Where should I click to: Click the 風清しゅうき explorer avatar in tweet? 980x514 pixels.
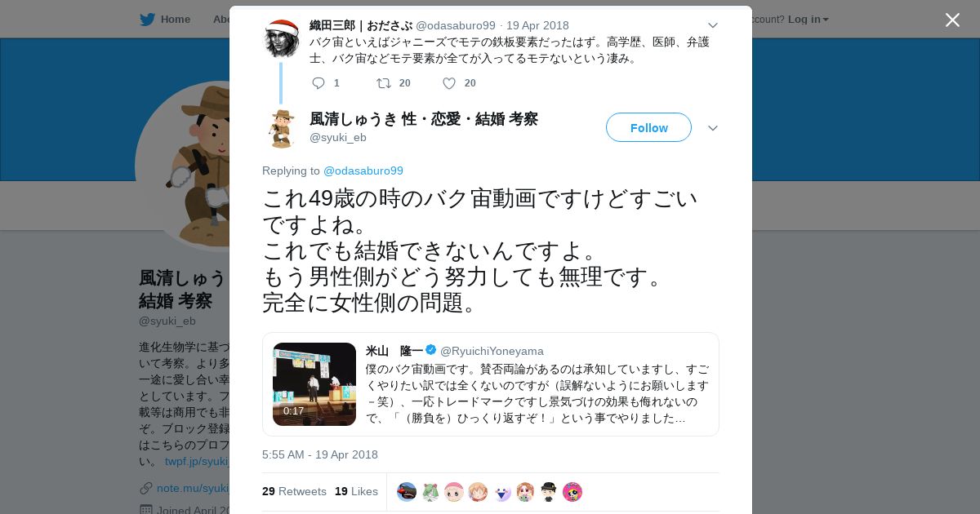pos(282,128)
